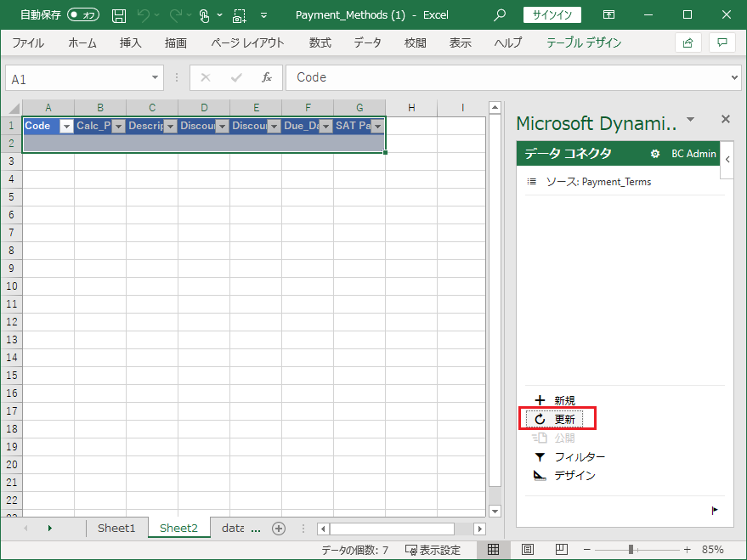This screenshot has height=560, width=747.
Task: Click the Redo arrow icon
Action: point(176,15)
